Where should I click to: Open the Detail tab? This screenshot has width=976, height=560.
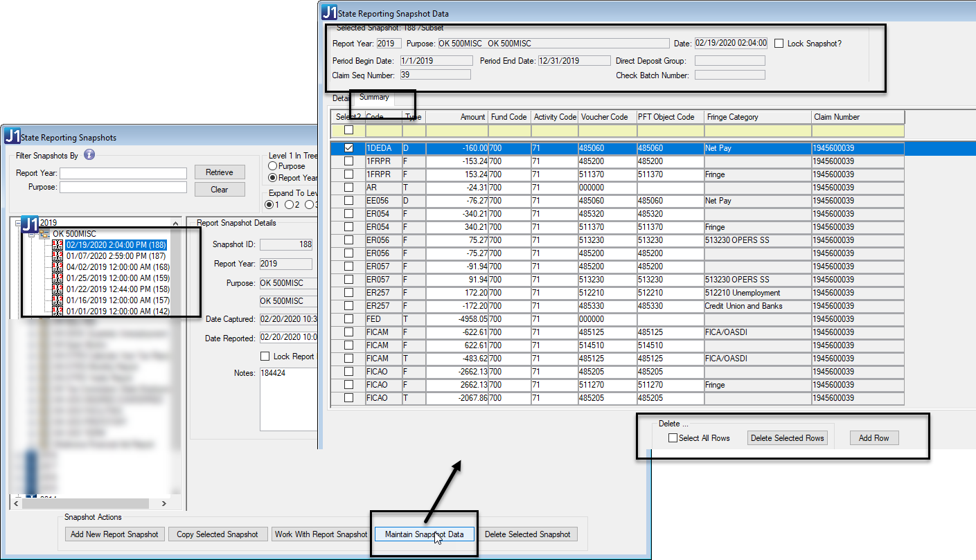click(339, 98)
